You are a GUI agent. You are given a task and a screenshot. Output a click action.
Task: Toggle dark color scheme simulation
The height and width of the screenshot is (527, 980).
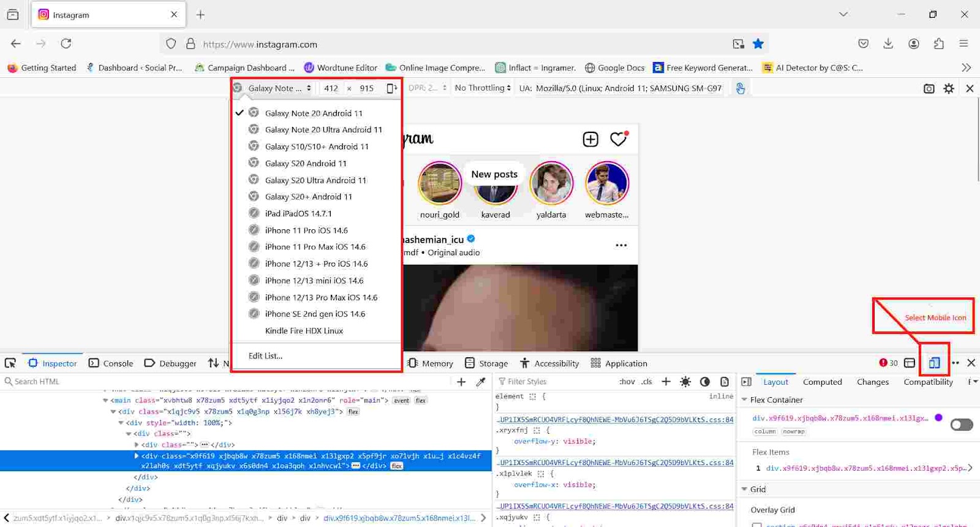pyautogui.click(x=705, y=381)
